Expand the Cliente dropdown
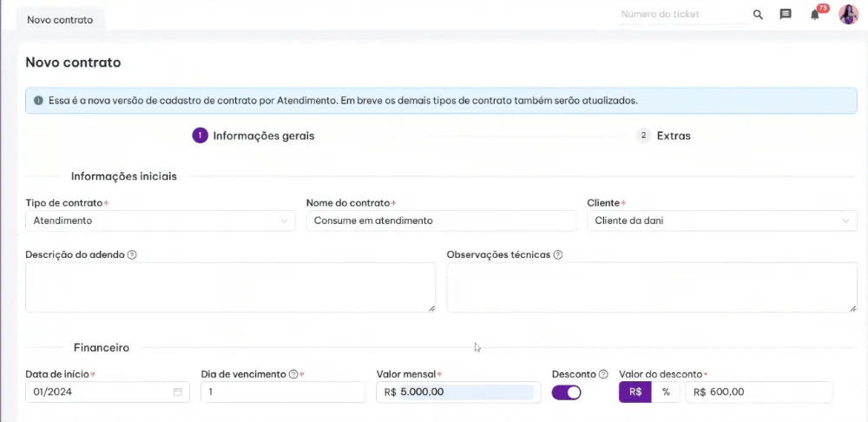Image resolution: width=868 pixels, height=422 pixels. pos(721,221)
